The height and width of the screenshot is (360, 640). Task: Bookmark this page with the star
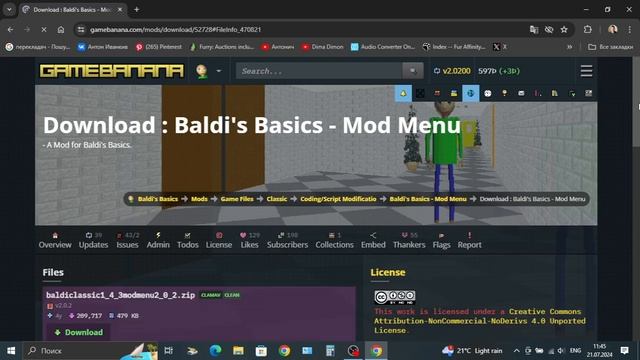coord(564,29)
